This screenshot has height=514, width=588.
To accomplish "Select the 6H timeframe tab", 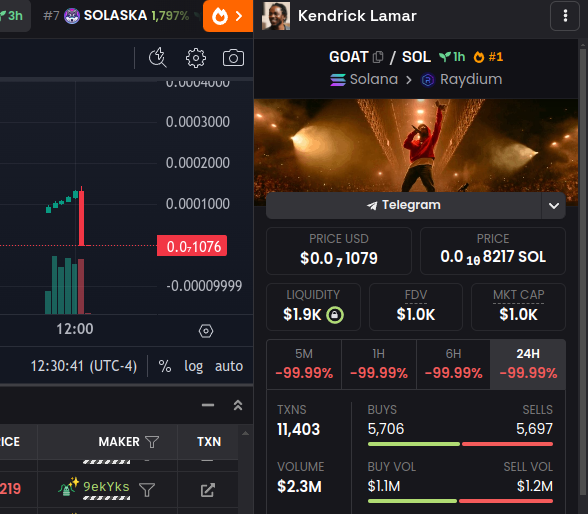I will click(x=453, y=364).
